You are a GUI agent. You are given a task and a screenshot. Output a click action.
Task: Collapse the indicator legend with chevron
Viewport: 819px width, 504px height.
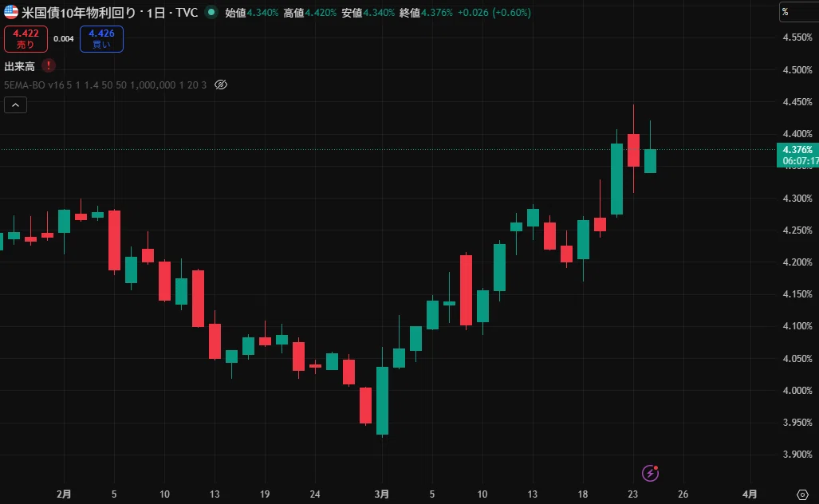tap(16, 105)
